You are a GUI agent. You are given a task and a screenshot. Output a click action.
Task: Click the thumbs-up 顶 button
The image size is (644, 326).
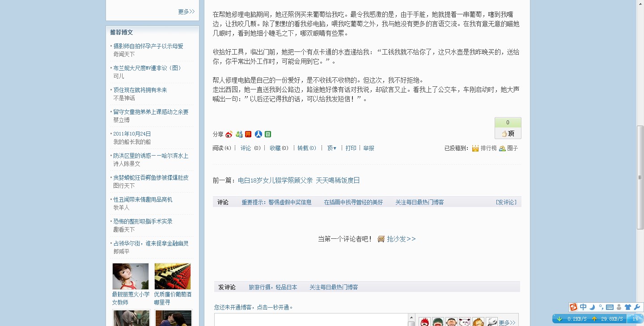pos(508,133)
